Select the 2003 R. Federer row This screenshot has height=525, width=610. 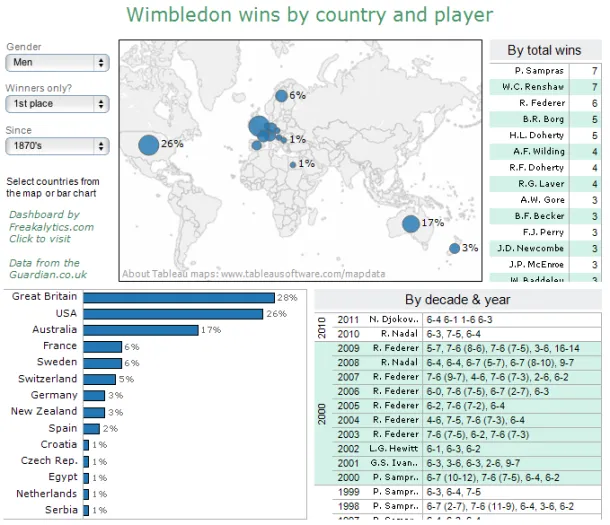pyautogui.click(x=467, y=435)
